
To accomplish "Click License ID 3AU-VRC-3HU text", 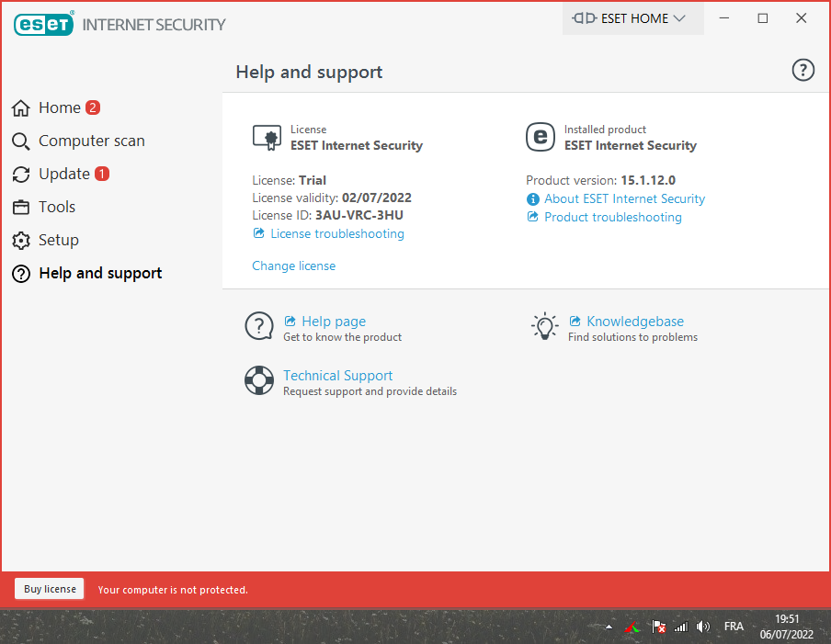I will point(327,215).
